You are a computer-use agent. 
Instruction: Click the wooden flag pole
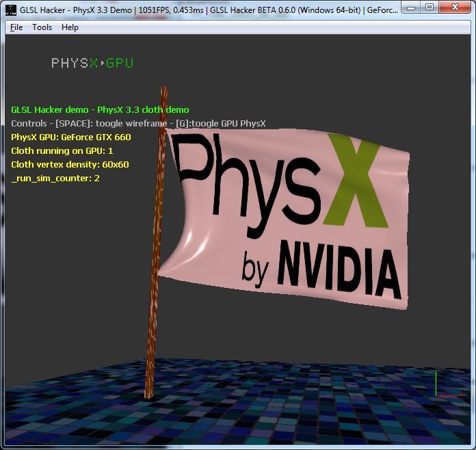155,243
